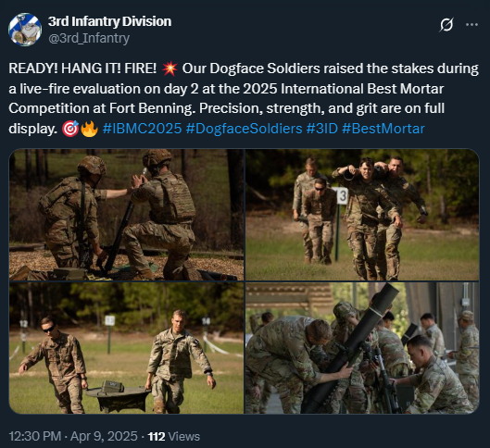
Task: Click the tweet text body
Action: click(244, 98)
